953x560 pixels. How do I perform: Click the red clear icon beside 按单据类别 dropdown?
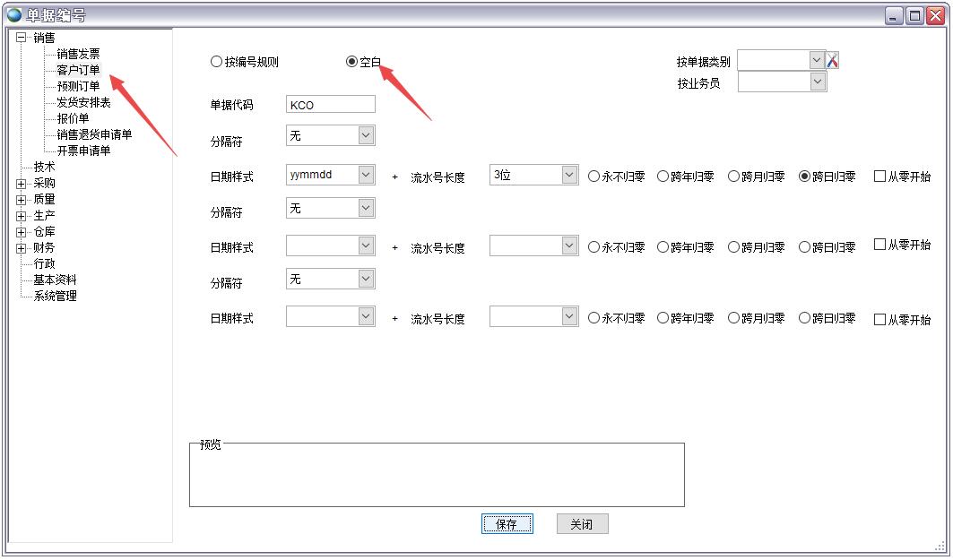pyautogui.click(x=831, y=60)
